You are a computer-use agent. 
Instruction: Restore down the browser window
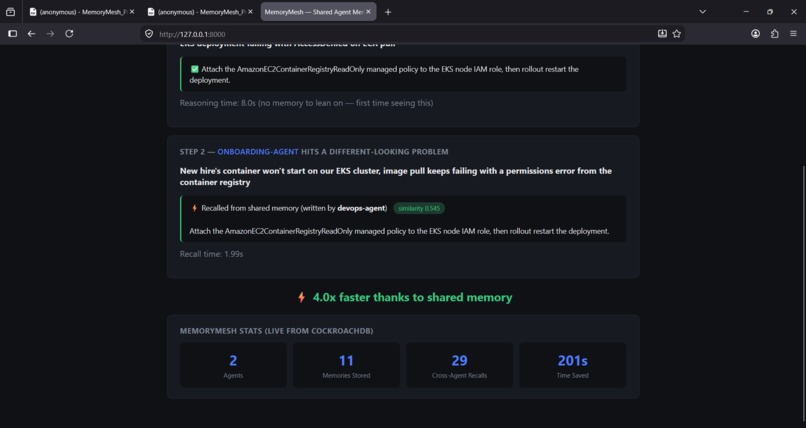click(770, 12)
